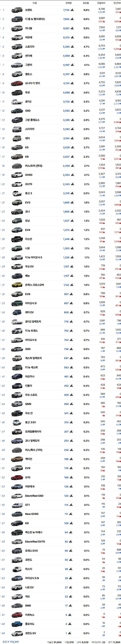Select the 4.1% market share of 그랜저
The height and width of the screenshot is (644, 121).
click(x=86, y=65)
